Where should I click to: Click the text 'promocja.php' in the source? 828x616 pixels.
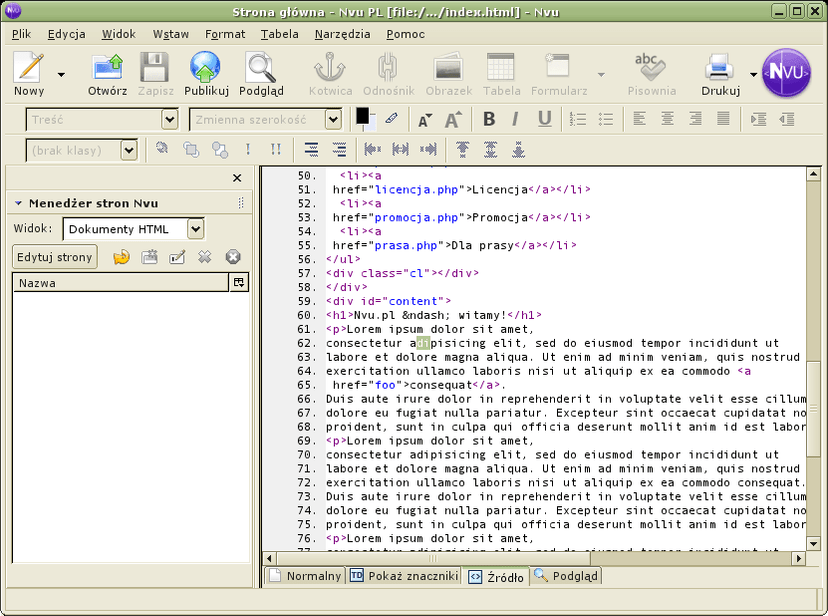(x=416, y=217)
